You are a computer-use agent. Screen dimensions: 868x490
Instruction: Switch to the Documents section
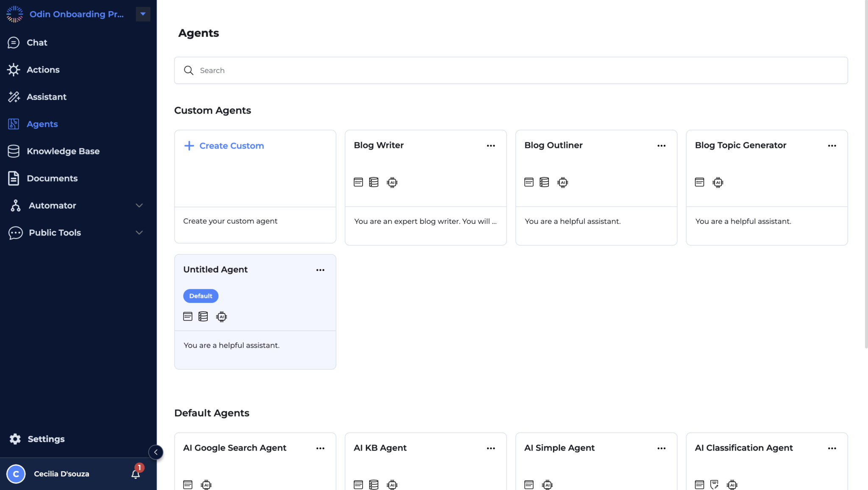[x=52, y=178]
